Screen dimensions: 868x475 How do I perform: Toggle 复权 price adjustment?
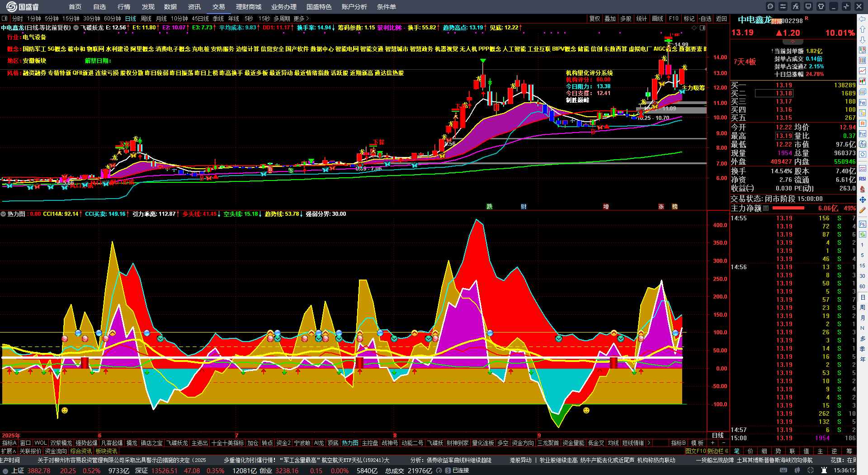595,19
